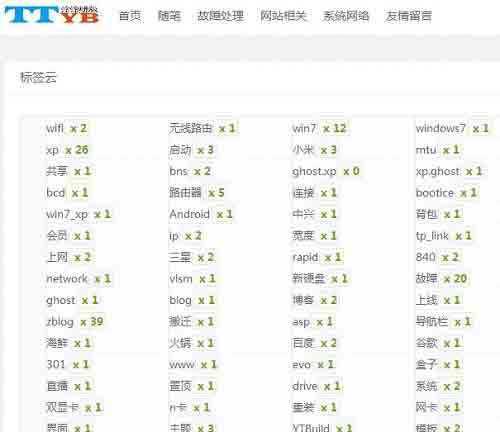Screen dimensions: 500x432
Task: Open the 置顶 tag
Action: [180, 386]
